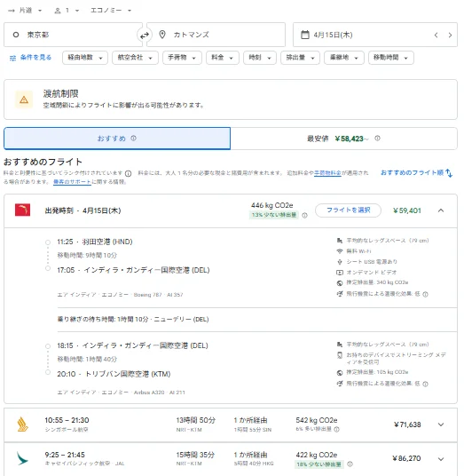Click info icon beside 18% less emissions
The image size is (464, 476).
point(350,464)
